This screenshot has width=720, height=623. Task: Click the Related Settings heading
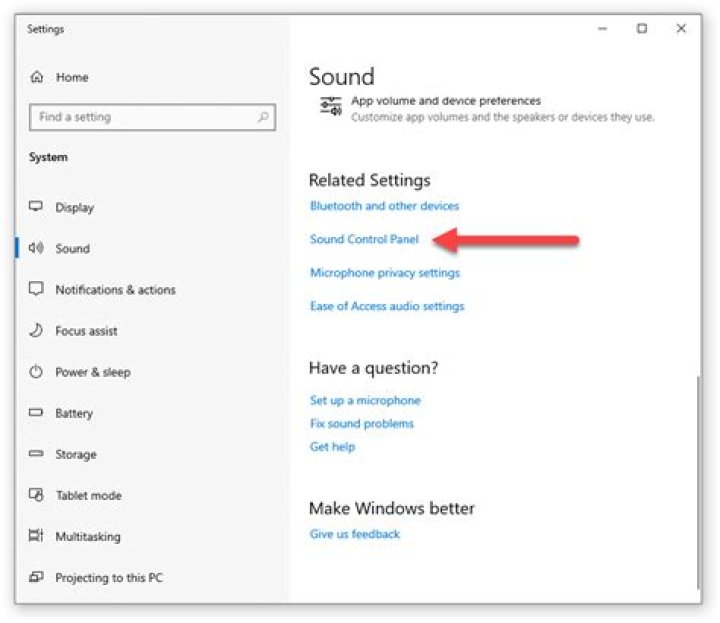[x=370, y=180]
